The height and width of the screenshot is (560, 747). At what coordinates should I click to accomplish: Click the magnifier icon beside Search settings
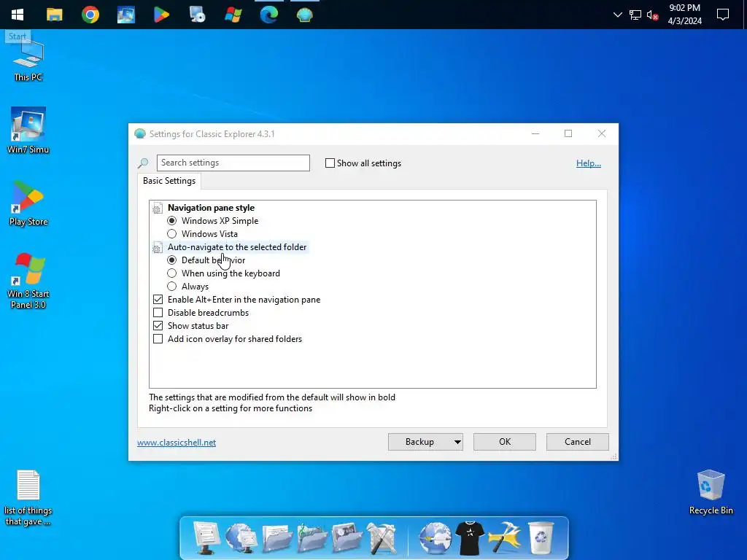(x=143, y=163)
